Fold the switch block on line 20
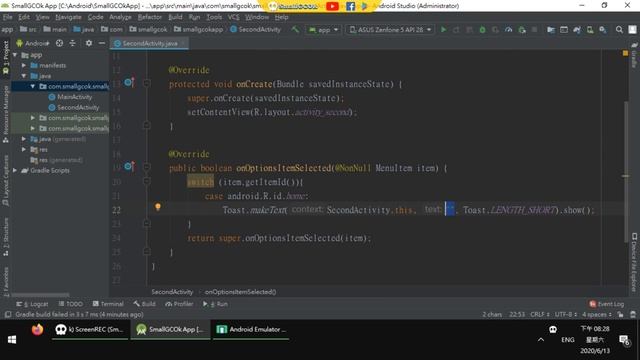Viewport: 640px width, 360px height. point(147,181)
